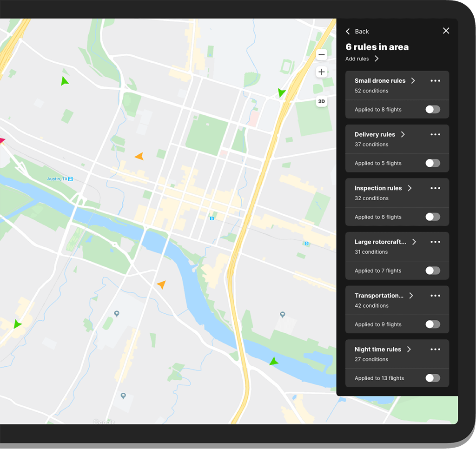
Task: Go Back to previous panel
Action: click(357, 32)
